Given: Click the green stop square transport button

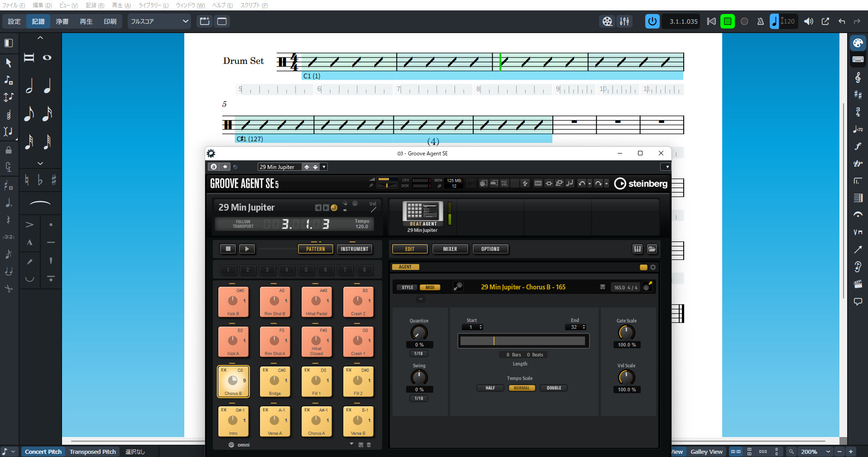Looking at the screenshot, I should tap(728, 21).
